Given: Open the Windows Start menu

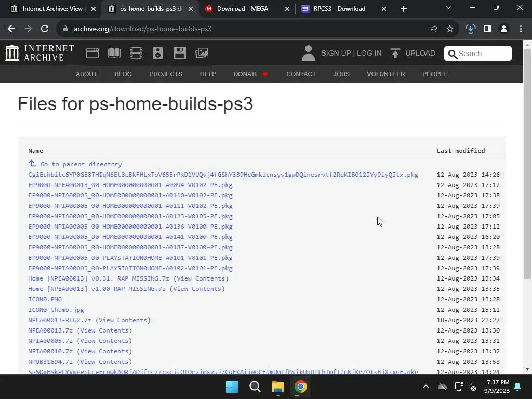Looking at the screenshot, I should [232, 387].
